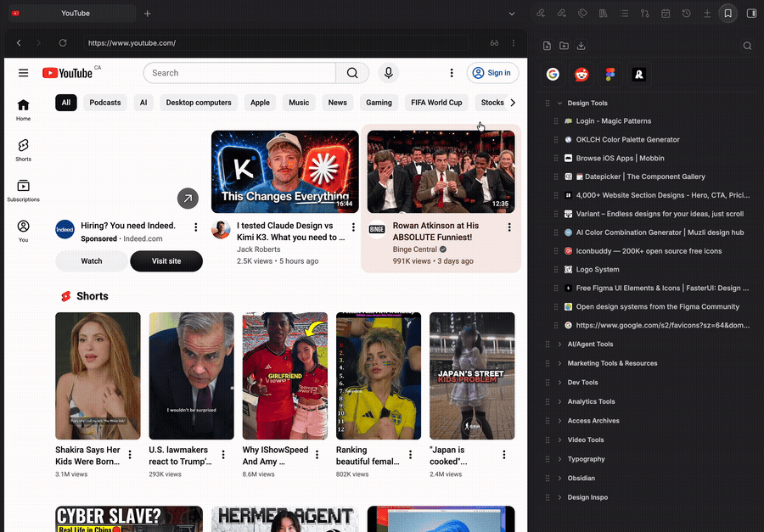The image size is (764, 532).
Task: Expand the Dev Tools group
Action: [560, 383]
